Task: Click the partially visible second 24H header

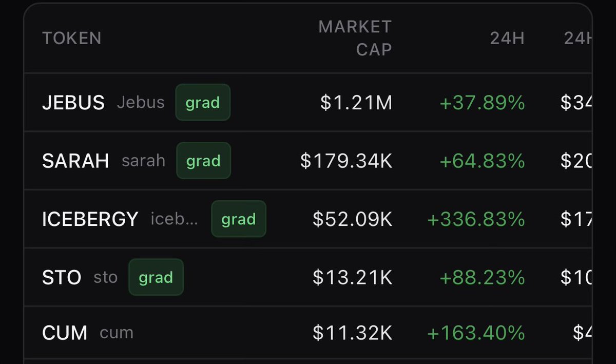Action: click(x=578, y=38)
